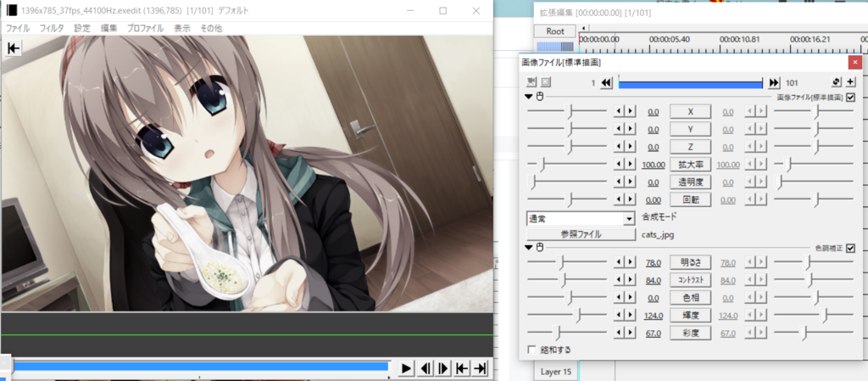
Task: Click the left 拡大率 slider
Action: coord(567,165)
